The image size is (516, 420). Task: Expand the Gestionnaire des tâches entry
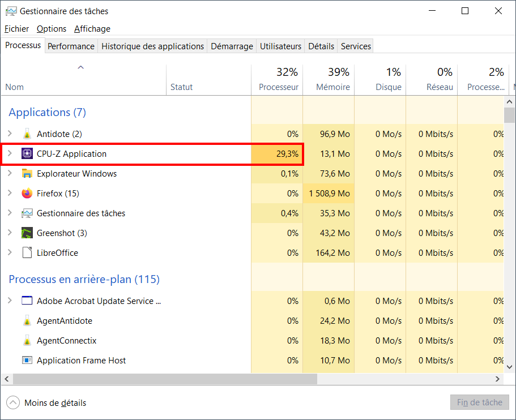coord(10,213)
